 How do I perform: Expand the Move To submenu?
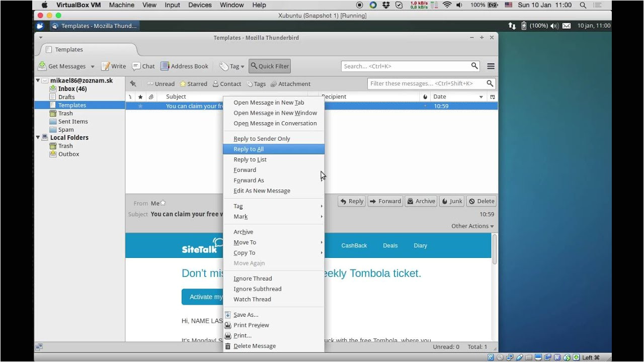click(x=274, y=242)
